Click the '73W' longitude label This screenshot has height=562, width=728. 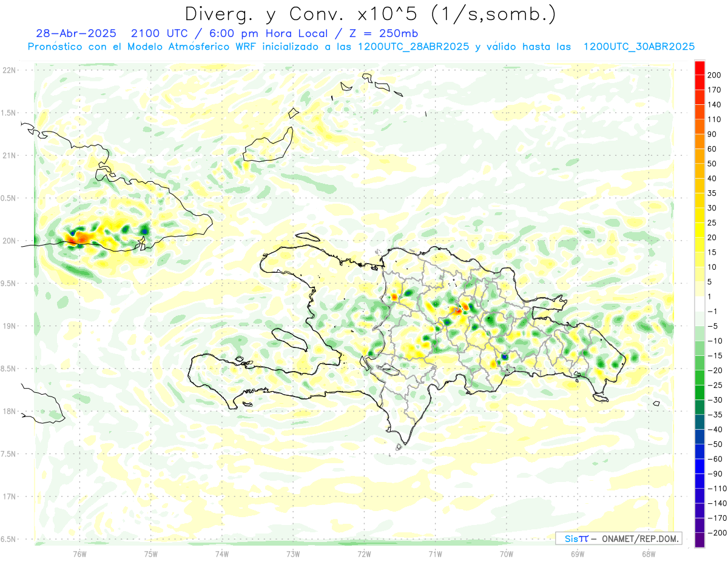(x=293, y=554)
